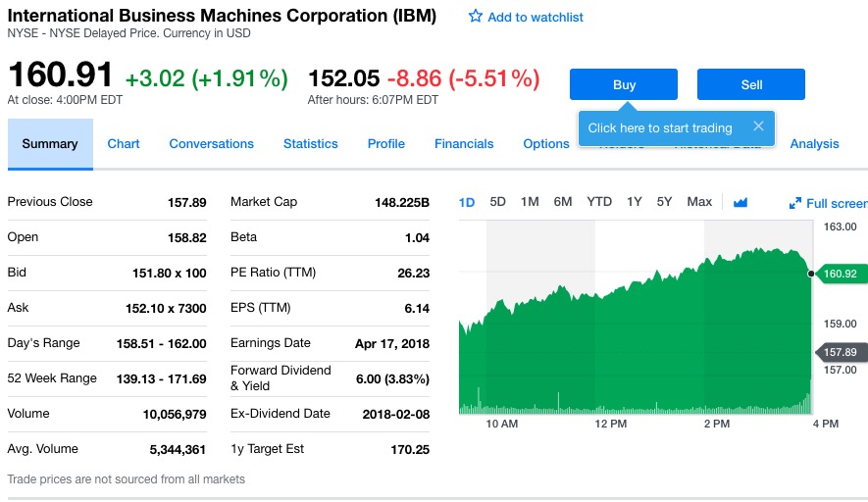Open the Chart tab

(124, 144)
